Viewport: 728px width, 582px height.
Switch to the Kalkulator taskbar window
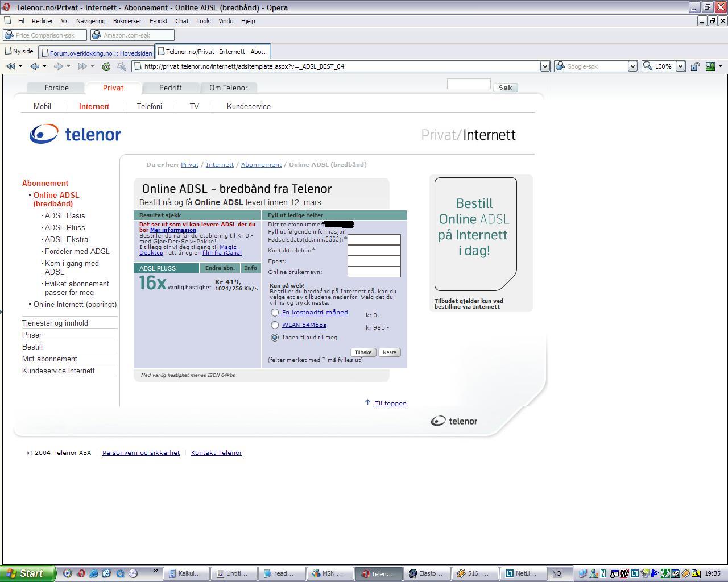click(x=187, y=573)
